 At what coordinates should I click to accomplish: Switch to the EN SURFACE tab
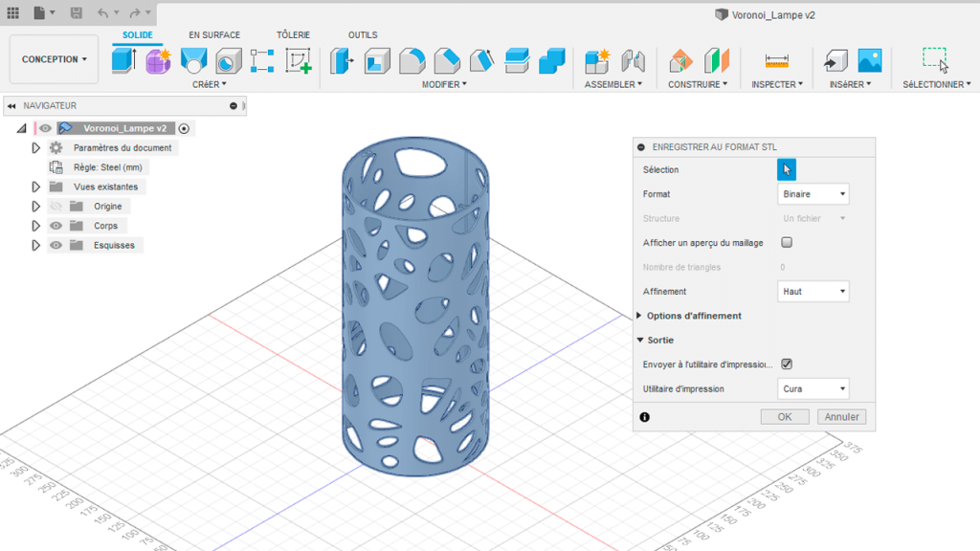click(214, 35)
